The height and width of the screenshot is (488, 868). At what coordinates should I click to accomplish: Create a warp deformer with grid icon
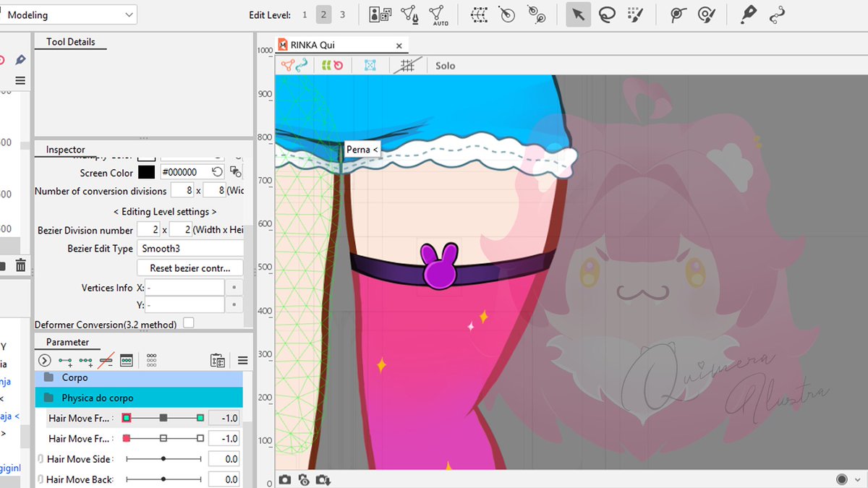click(478, 14)
